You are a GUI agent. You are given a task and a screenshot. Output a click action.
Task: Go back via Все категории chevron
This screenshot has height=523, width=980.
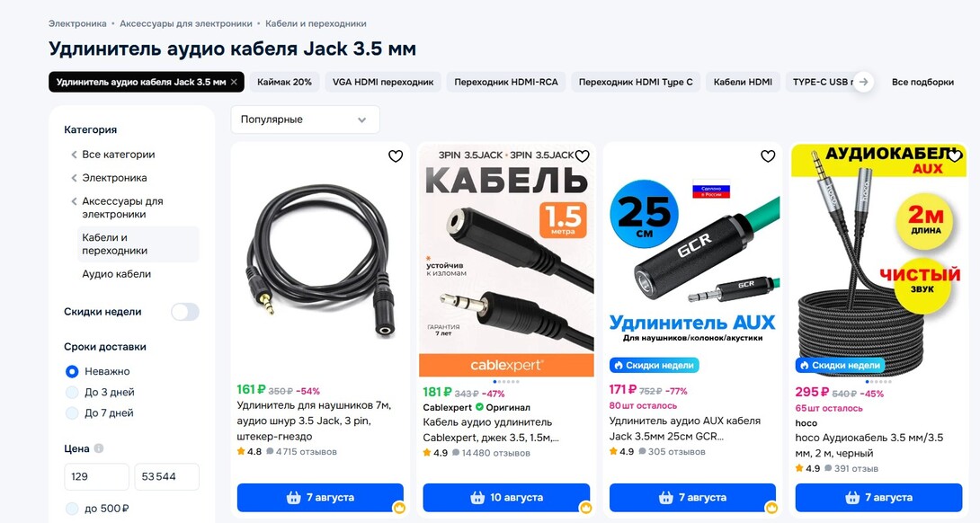(74, 155)
